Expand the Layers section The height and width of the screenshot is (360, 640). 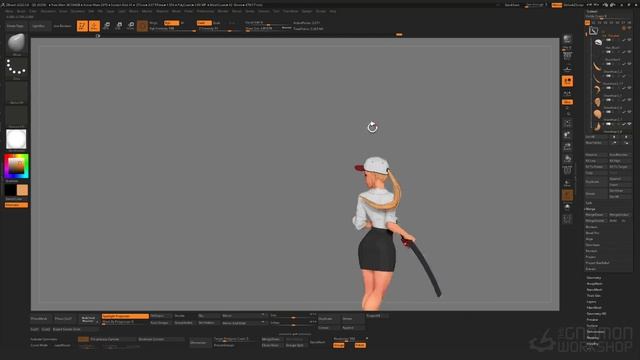point(591,302)
